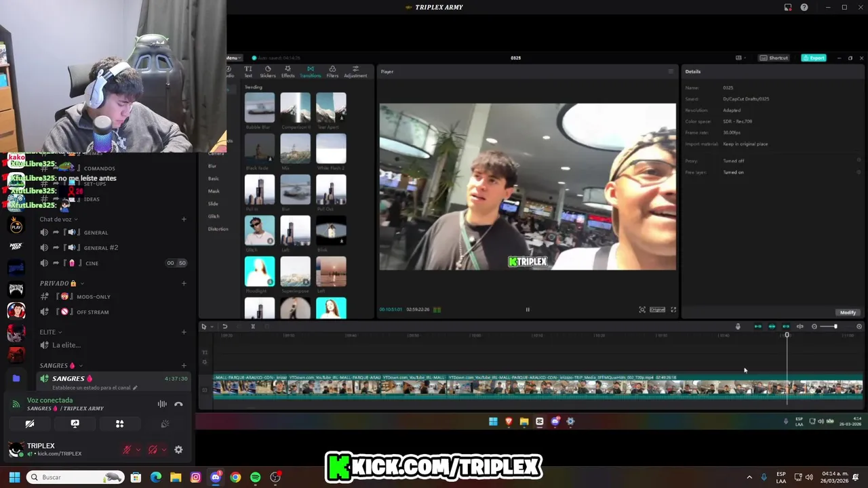This screenshot has height=488, width=868.
Task: Collapse the ELITE category
Action: 51,332
